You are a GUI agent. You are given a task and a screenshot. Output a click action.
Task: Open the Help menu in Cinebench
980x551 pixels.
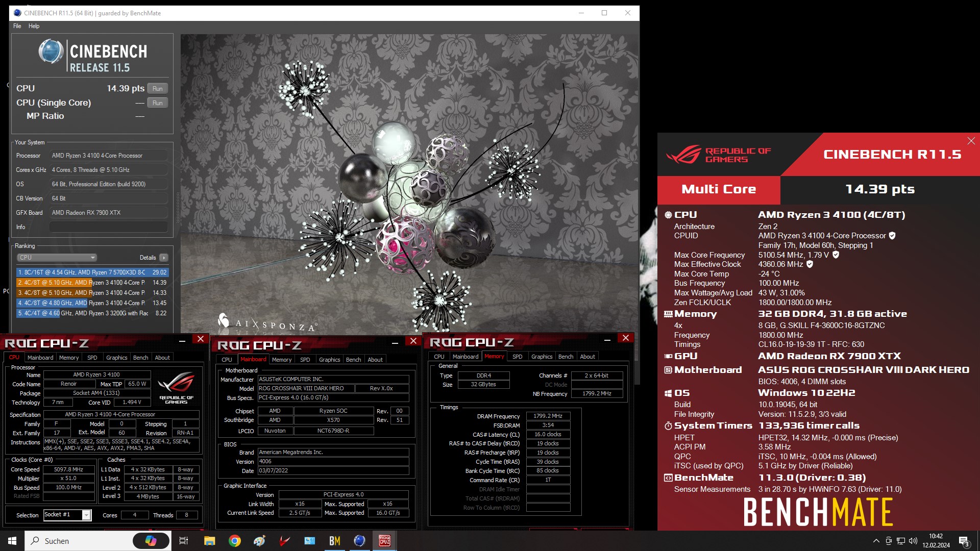coord(34,26)
